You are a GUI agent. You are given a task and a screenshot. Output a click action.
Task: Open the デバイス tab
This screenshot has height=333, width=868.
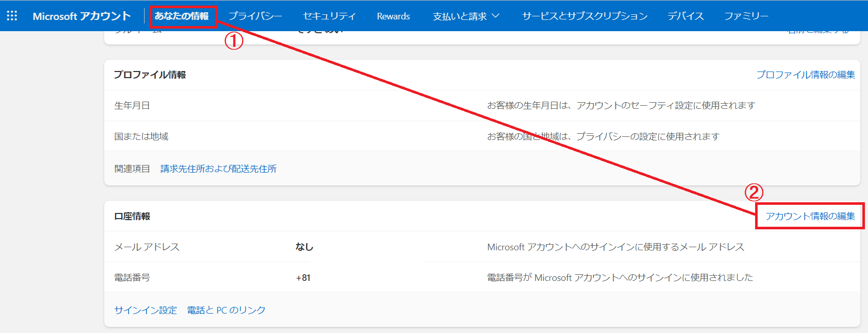(x=686, y=16)
